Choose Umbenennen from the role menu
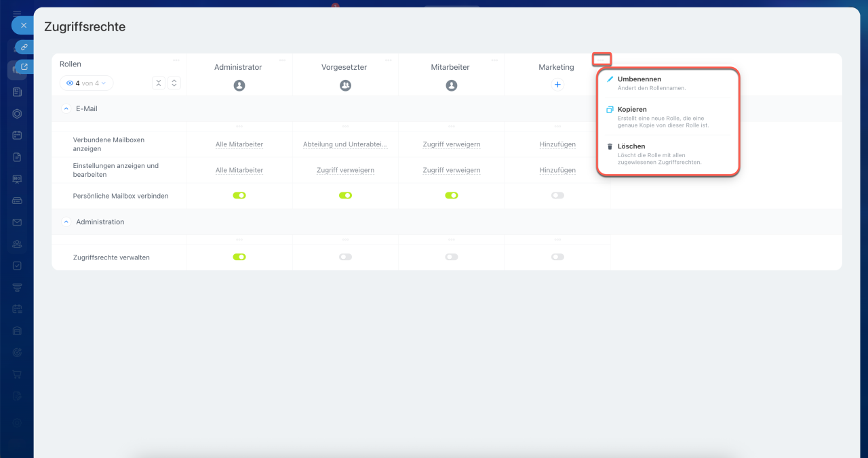The height and width of the screenshot is (458, 868). [x=639, y=79]
